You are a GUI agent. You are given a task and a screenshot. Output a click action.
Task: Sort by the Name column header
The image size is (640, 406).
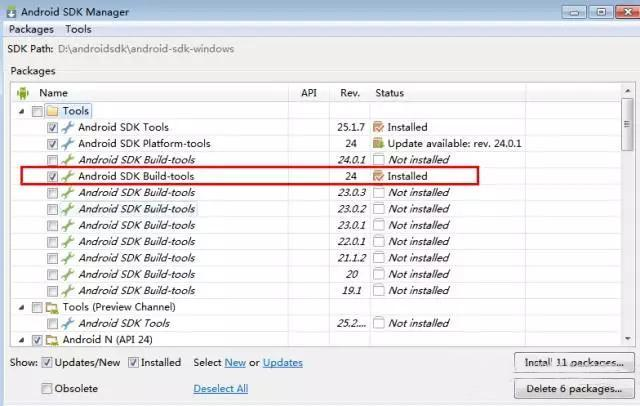point(53,93)
